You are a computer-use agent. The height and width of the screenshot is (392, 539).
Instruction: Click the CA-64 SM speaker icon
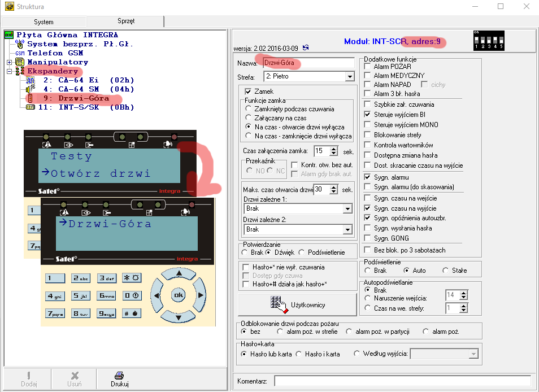click(31, 89)
